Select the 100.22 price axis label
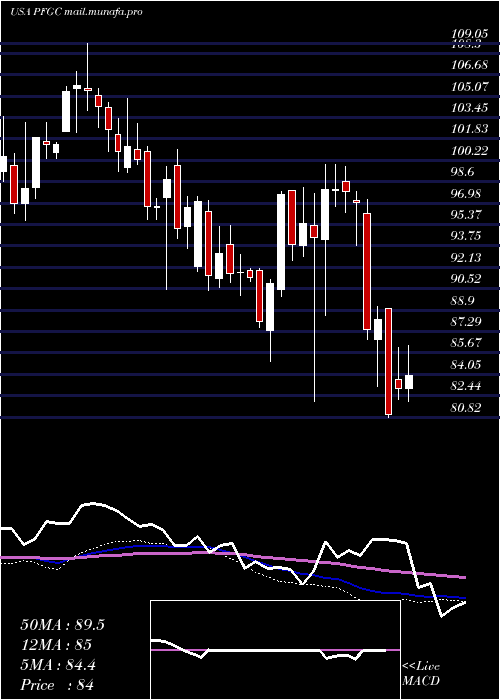500x700 pixels. pyautogui.click(x=469, y=151)
